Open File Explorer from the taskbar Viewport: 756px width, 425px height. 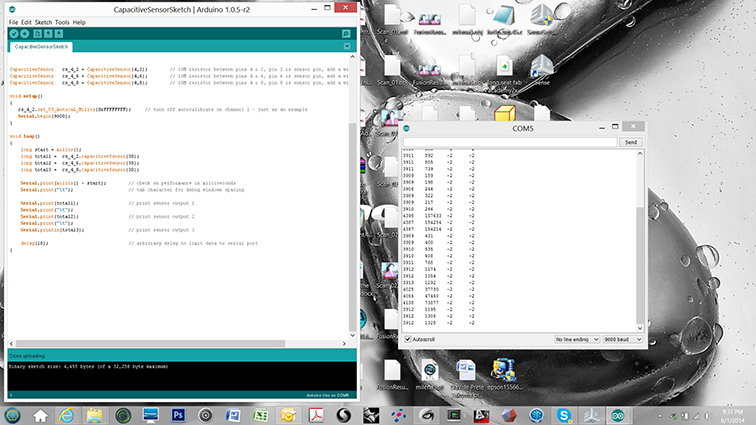click(x=94, y=415)
